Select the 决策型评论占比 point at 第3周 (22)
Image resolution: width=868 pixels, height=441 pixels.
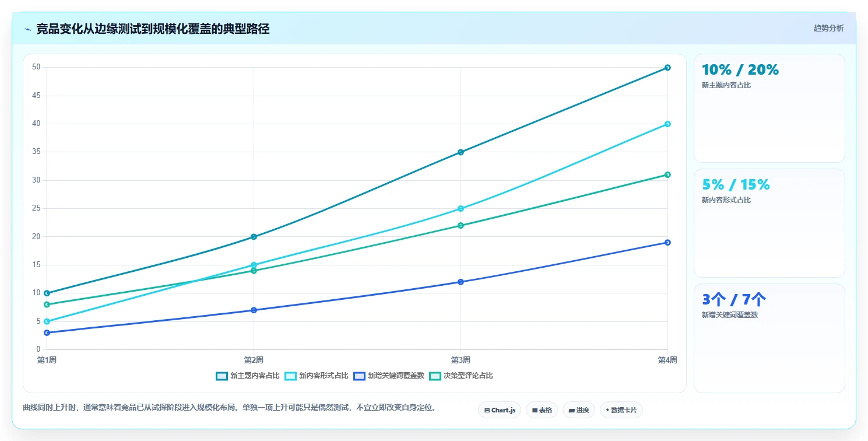[461, 226]
